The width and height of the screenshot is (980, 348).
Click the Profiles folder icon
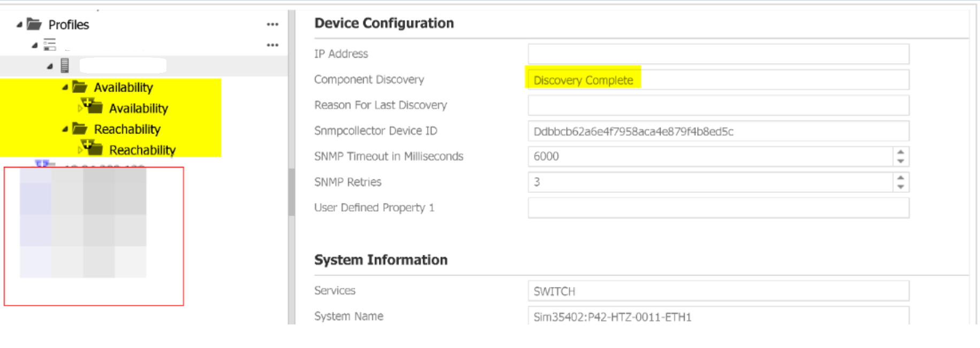[34, 24]
